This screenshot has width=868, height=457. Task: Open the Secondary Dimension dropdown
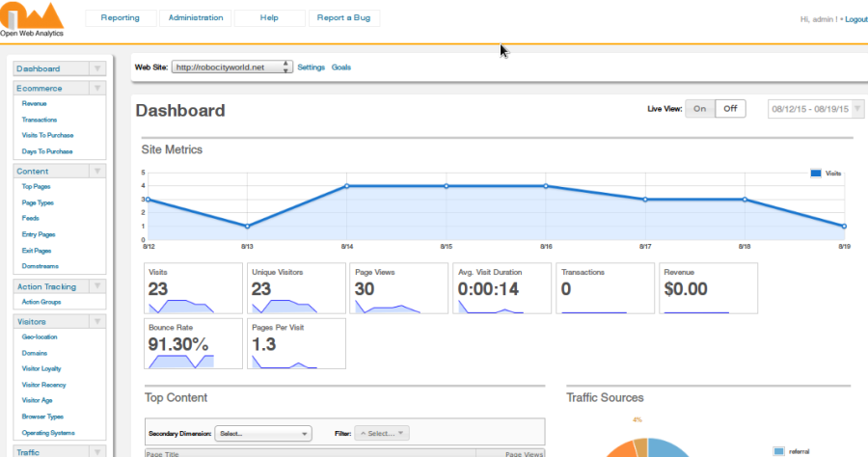[263, 434]
